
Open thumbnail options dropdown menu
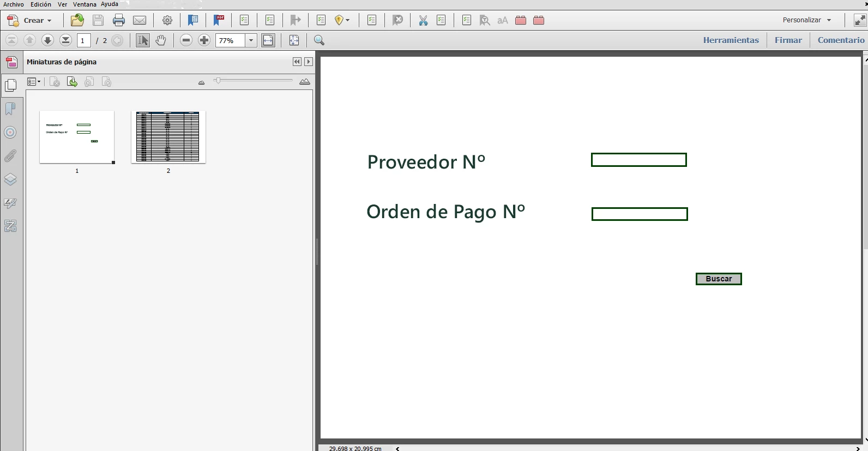point(34,82)
